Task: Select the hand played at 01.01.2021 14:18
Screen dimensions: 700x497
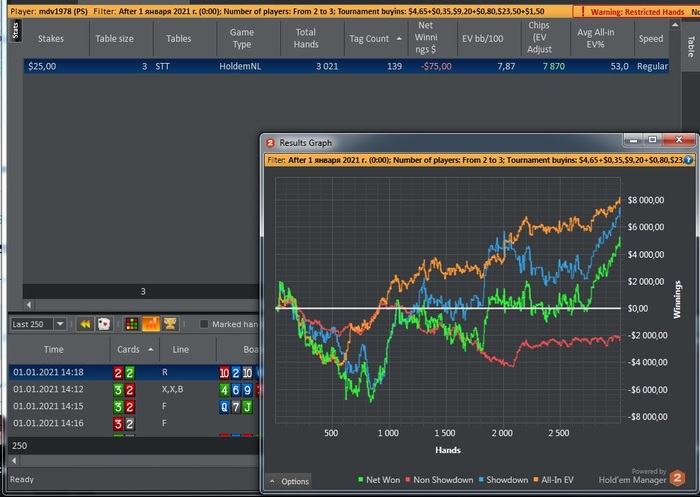Action: 134,372
